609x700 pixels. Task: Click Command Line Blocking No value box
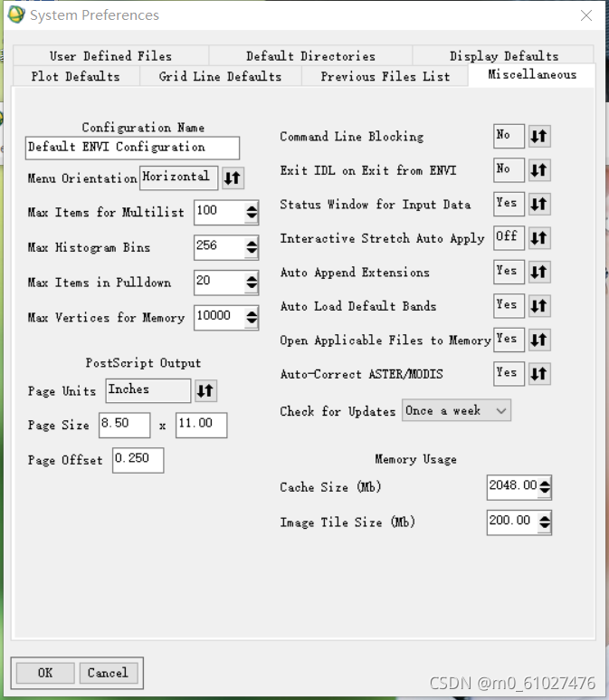(509, 136)
